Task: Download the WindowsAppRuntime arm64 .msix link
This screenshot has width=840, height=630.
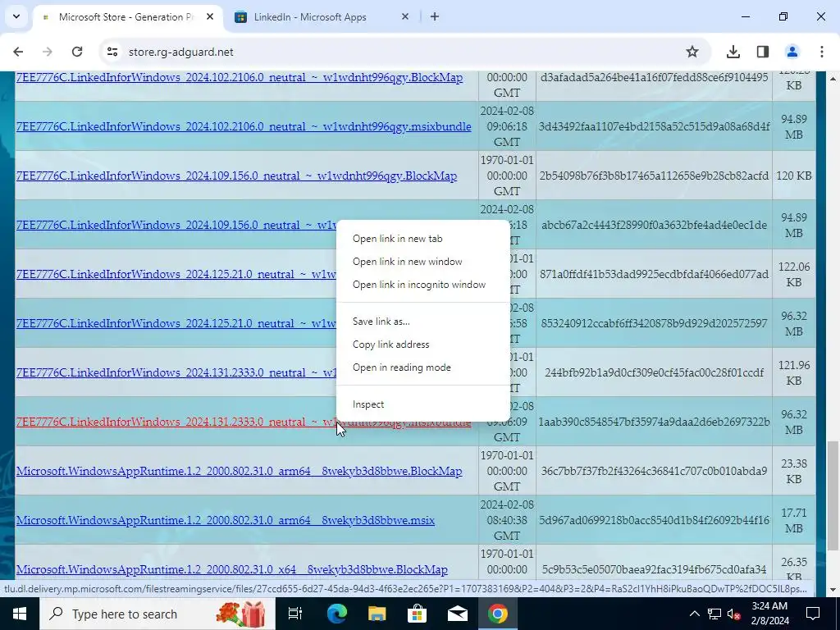Action: click(x=225, y=521)
